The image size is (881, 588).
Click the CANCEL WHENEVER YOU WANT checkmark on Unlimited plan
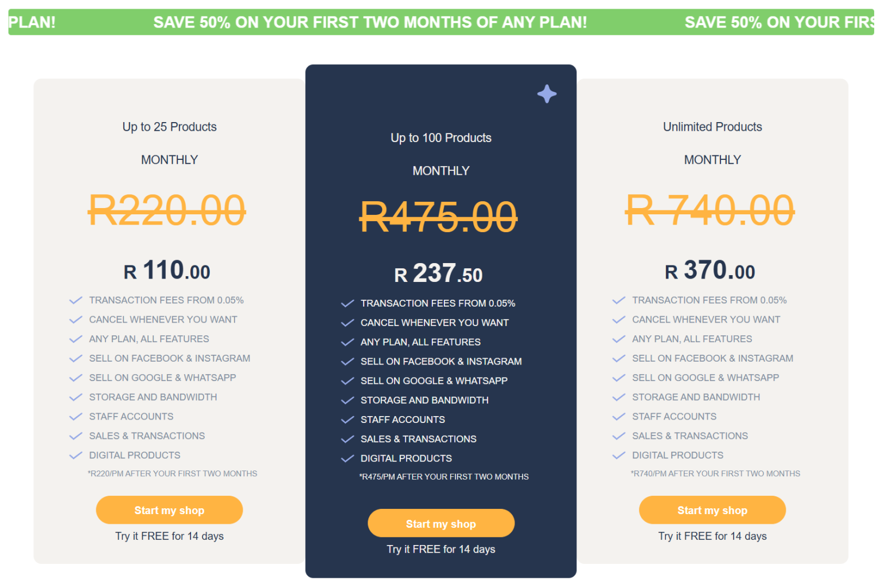(x=618, y=319)
